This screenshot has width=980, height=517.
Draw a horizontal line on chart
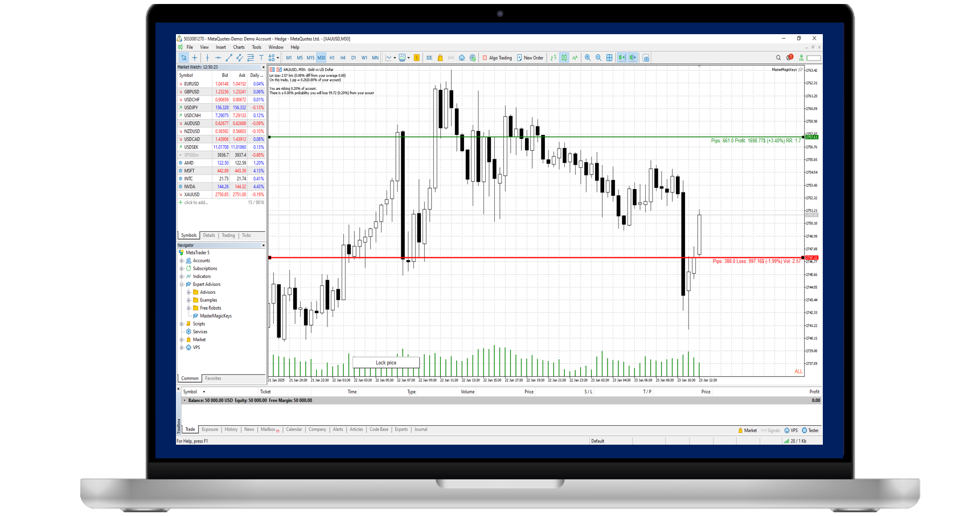point(218,58)
